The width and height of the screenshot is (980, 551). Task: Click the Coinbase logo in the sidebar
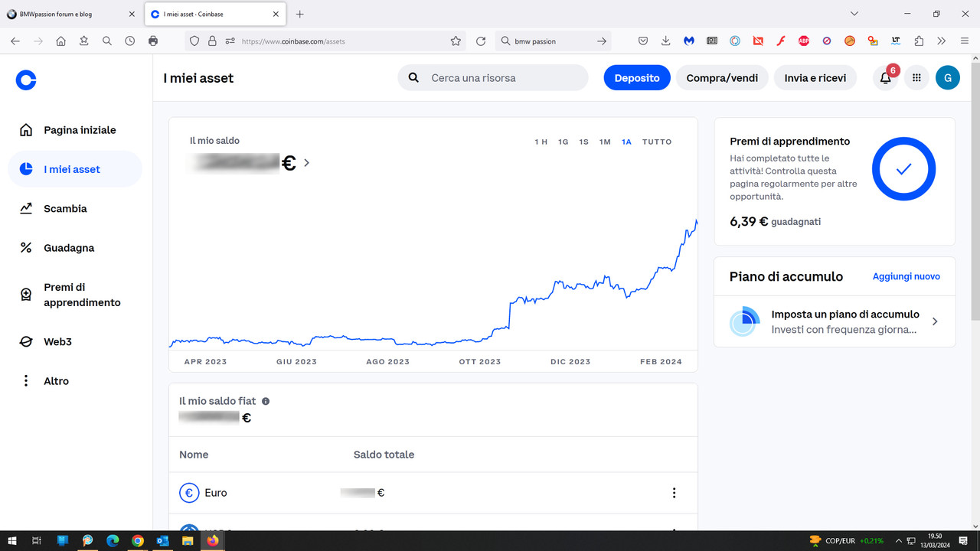26,80
